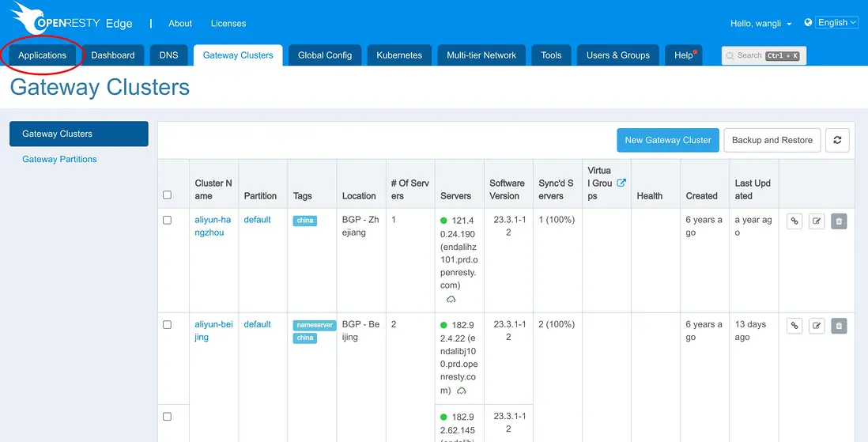868x442 pixels.
Task: Open the English language selector
Action: [837, 23]
